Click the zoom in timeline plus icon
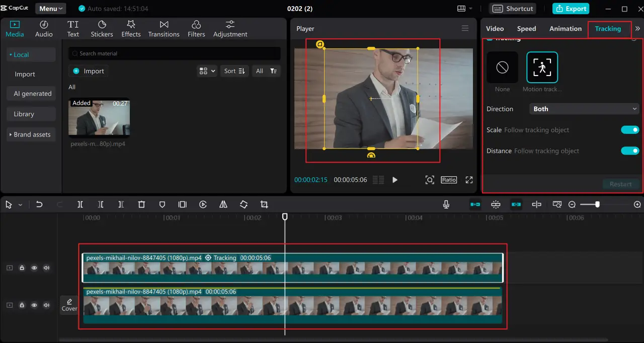The image size is (644, 343). 637,204
